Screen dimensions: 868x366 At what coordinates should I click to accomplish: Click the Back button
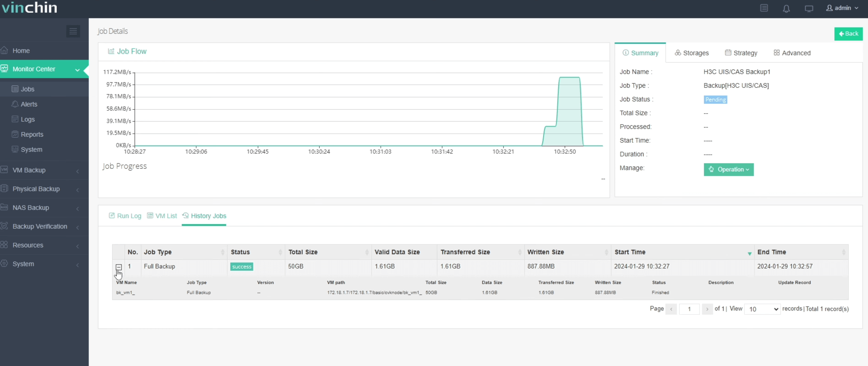(848, 34)
